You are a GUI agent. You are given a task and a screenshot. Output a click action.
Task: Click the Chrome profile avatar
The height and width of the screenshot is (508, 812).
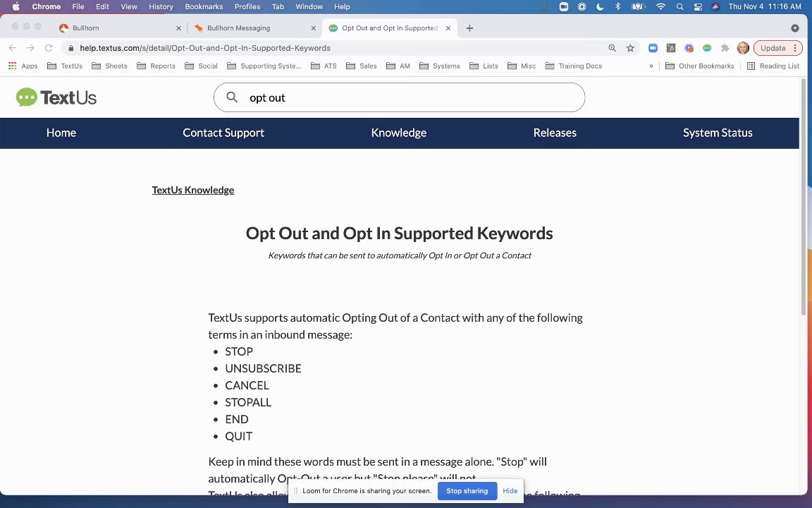tap(743, 48)
